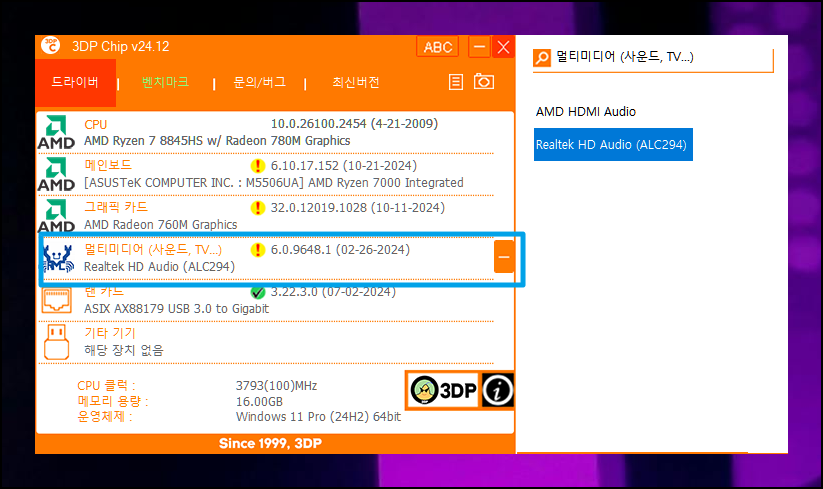Click the warning icon next to 6.10.17.152
This screenshot has height=489, width=823.
tap(258, 166)
